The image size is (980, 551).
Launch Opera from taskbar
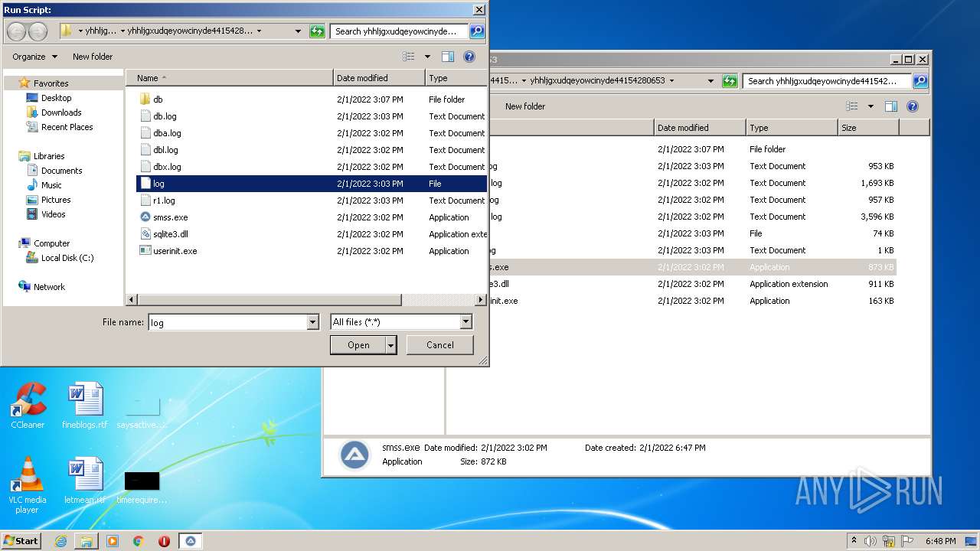pyautogui.click(x=164, y=541)
